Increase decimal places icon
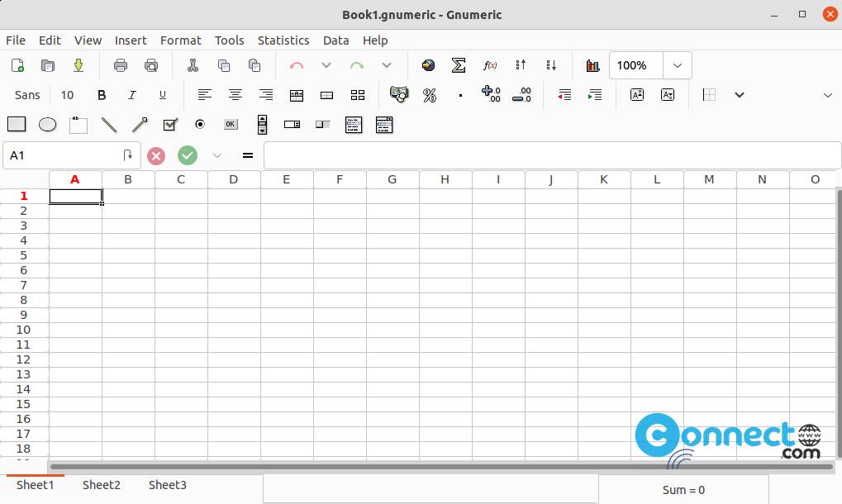 pyautogui.click(x=491, y=94)
